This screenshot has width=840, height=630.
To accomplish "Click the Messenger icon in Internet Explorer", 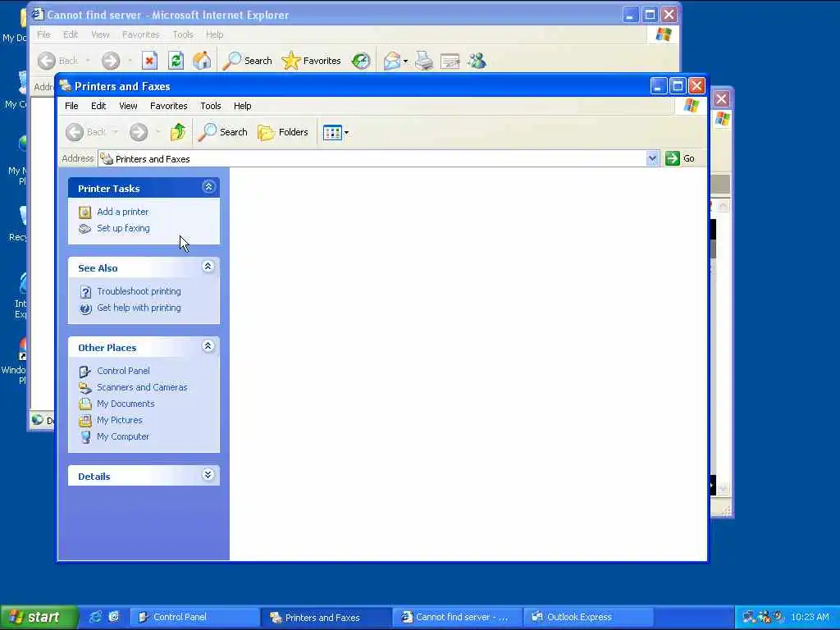I will click(x=477, y=61).
